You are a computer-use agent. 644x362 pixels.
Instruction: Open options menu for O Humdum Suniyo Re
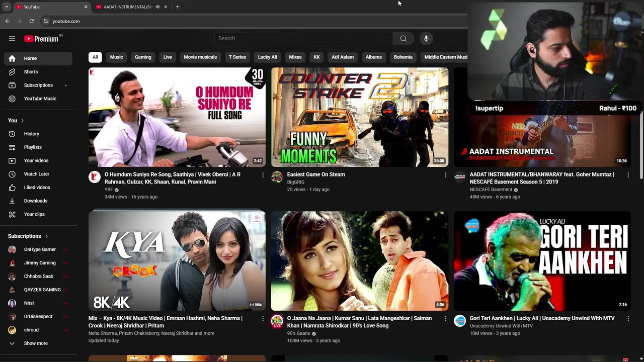coord(263,175)
